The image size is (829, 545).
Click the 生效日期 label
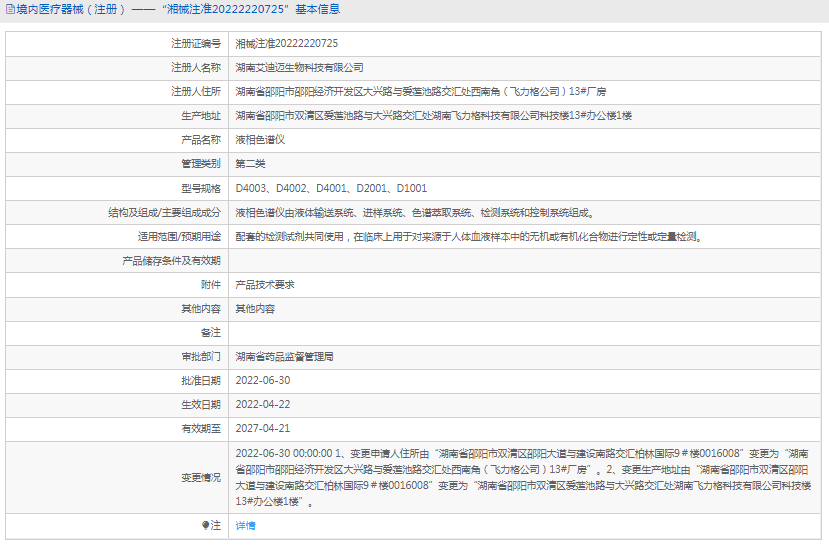[x=201, y=404]
